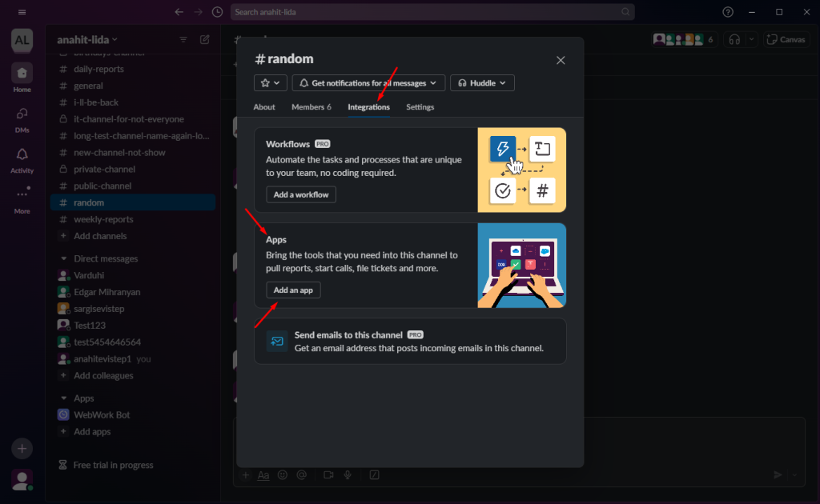Open the hamburger menu at top left

[x=22, y=12]
